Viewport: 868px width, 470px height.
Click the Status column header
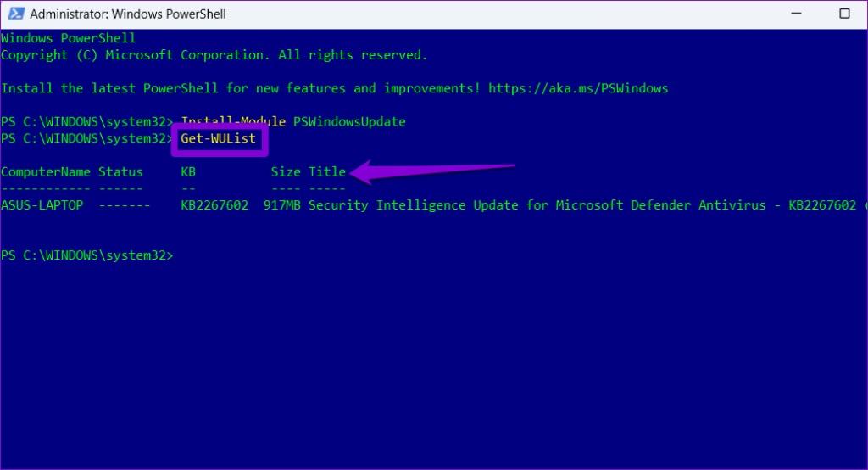coord(120,172)
